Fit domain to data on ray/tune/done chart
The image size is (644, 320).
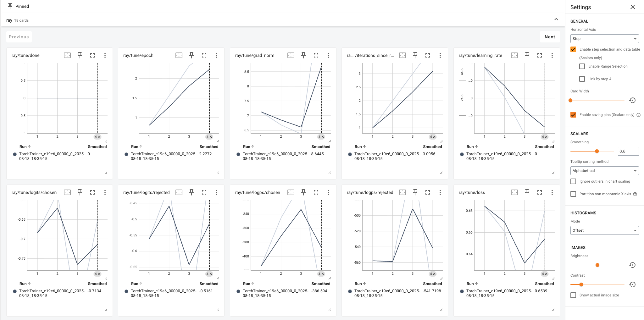pos(67,55)
